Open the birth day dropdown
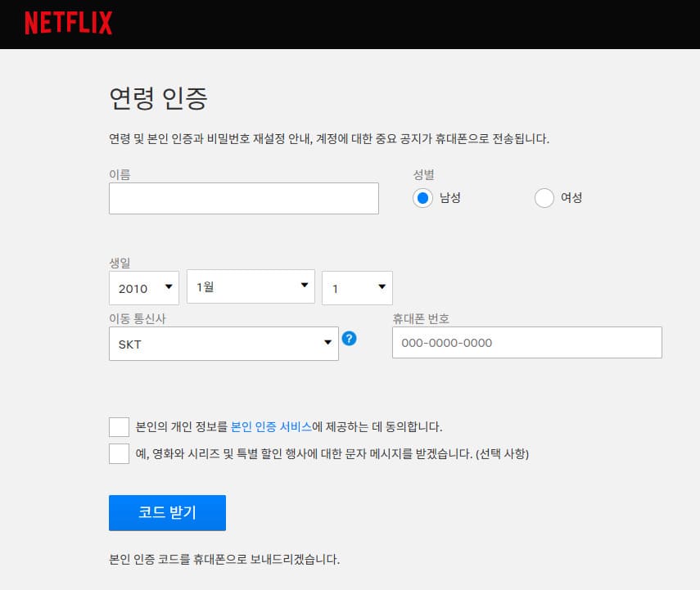 coord(358,287)
